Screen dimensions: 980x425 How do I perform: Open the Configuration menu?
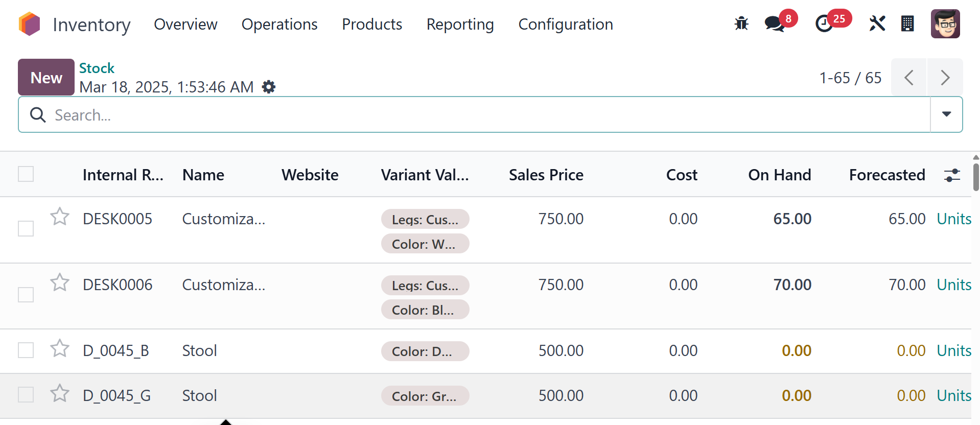(566, 25)
